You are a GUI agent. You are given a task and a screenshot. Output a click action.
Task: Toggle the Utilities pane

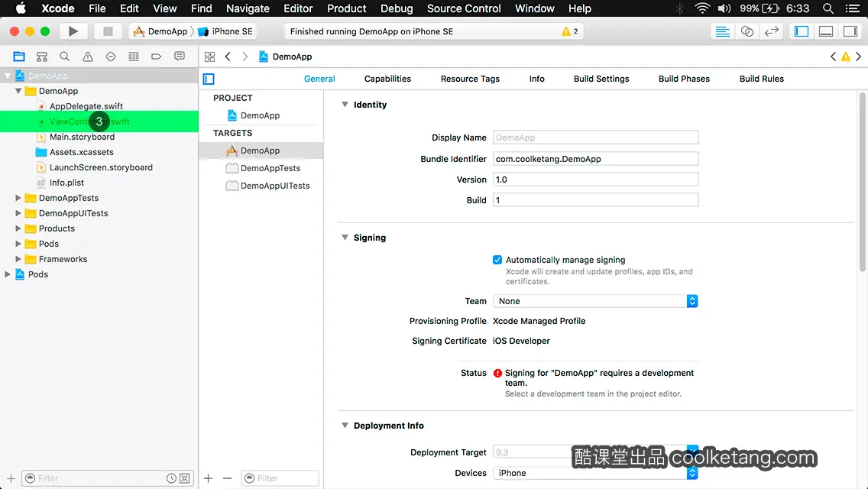pos(850,31)
